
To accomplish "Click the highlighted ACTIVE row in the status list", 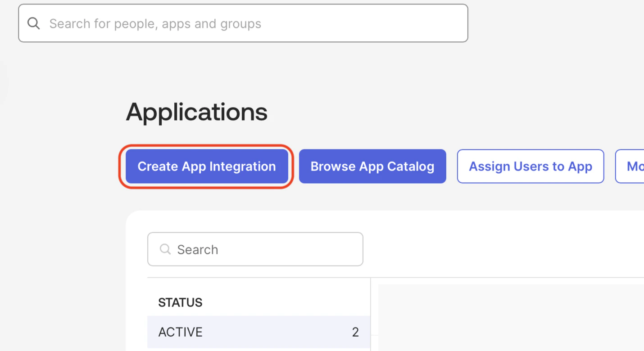I will click(x=225, y=332).
